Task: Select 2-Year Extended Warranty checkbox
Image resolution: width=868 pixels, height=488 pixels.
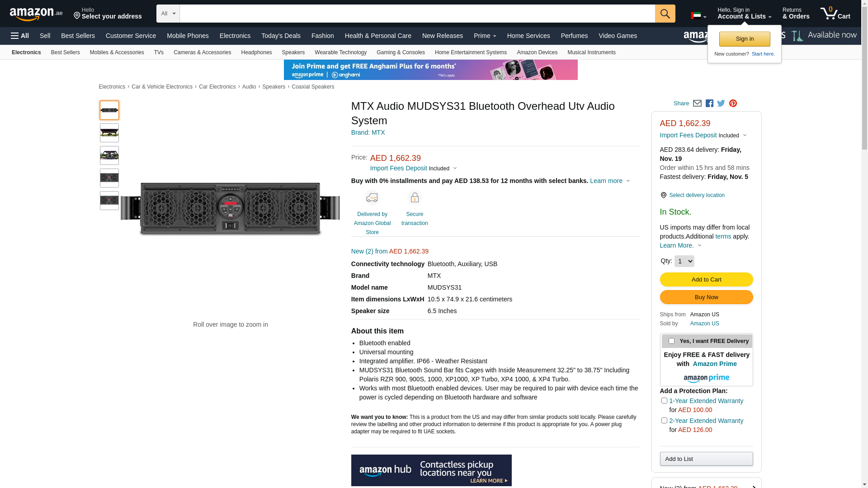Action: tap(664, 421)
